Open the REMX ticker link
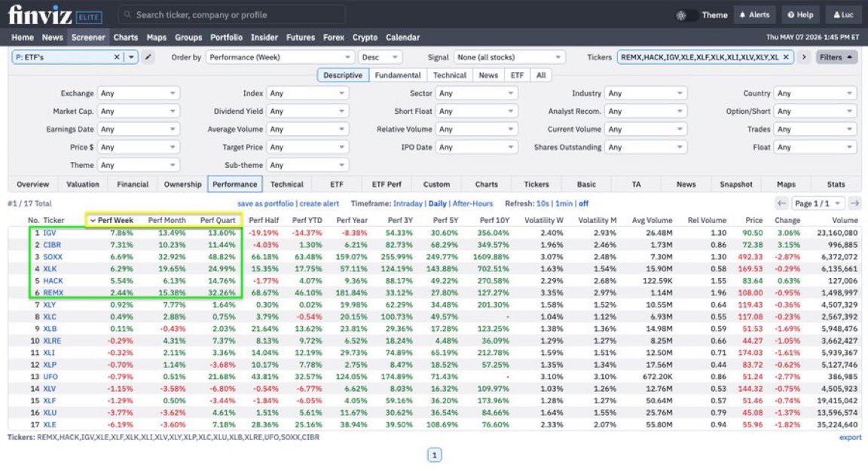This screenshot has width=868, height=471. (53, 293)
